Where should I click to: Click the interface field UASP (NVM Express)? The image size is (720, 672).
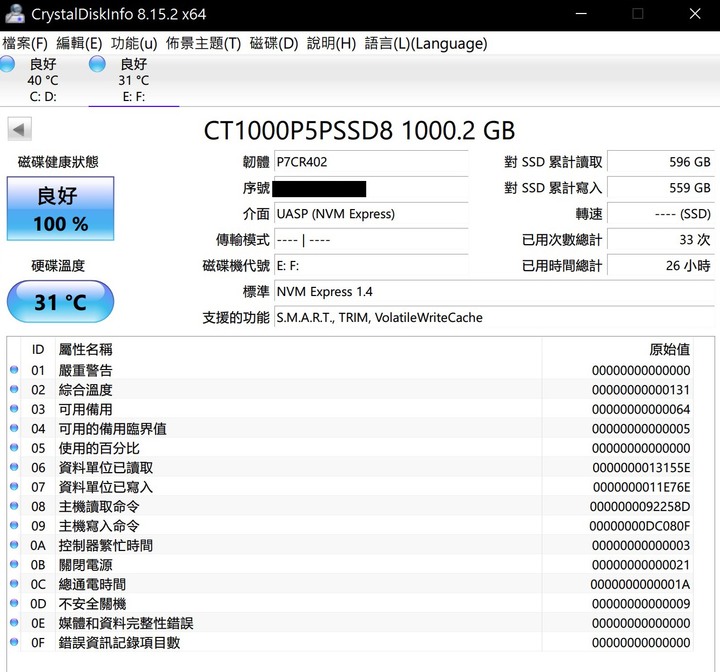(x=371, y=214)
